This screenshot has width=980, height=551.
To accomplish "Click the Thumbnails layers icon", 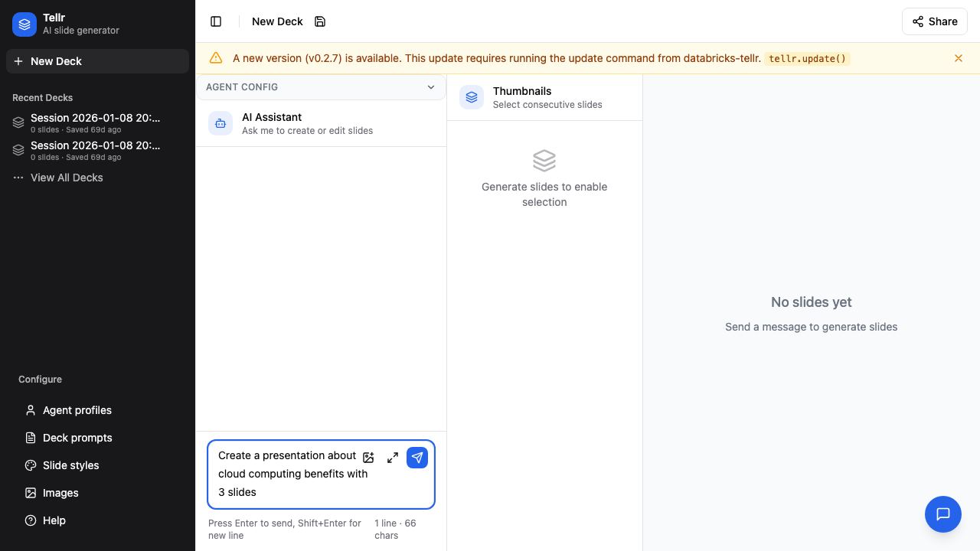I will pyautogui.click(x=472, y=97).
